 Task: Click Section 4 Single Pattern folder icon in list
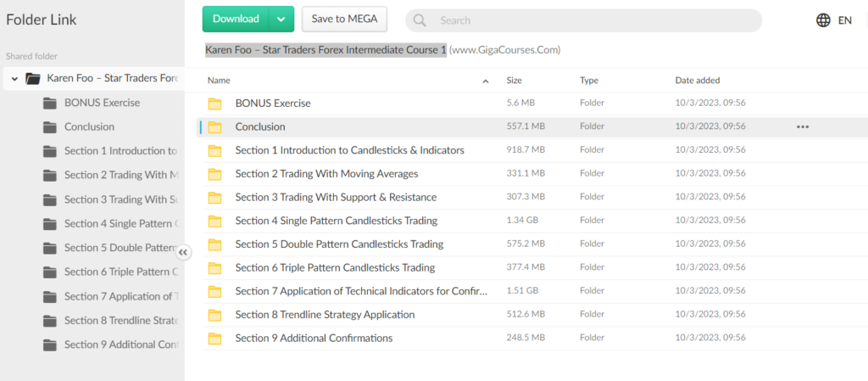pyautogui.click(x=214, y=221)
